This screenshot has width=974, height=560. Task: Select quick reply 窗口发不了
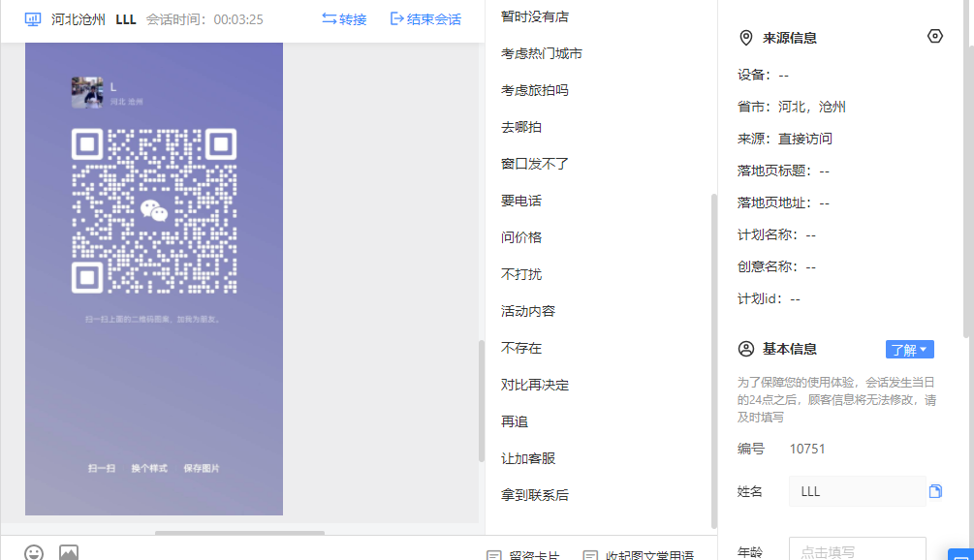pyautogui.click(x=535, y=164)
